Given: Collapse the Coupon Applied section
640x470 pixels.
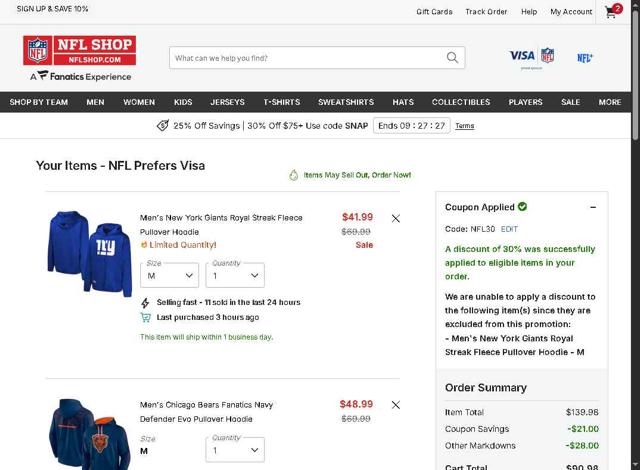Looking at the screenshot, I should pos(592,207).
